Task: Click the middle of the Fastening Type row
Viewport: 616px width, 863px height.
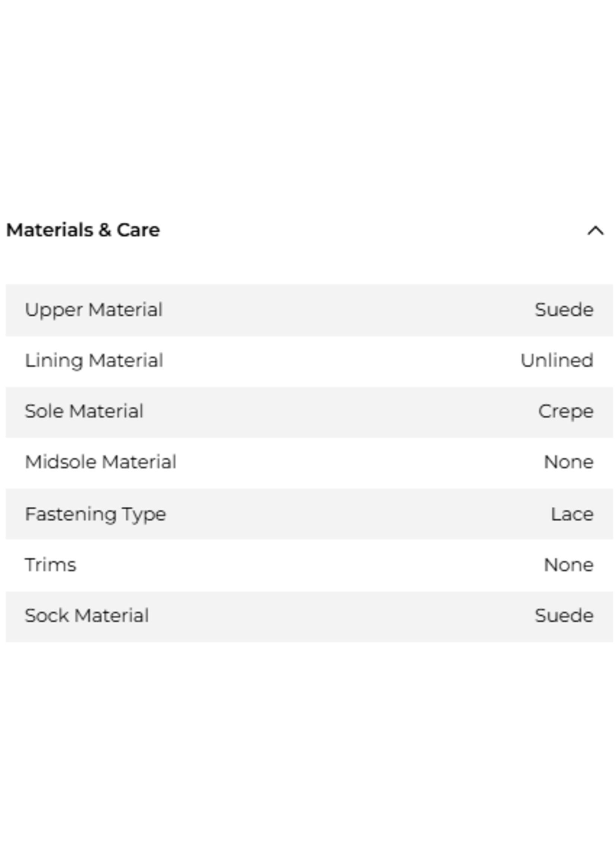Action: point(309,514)
